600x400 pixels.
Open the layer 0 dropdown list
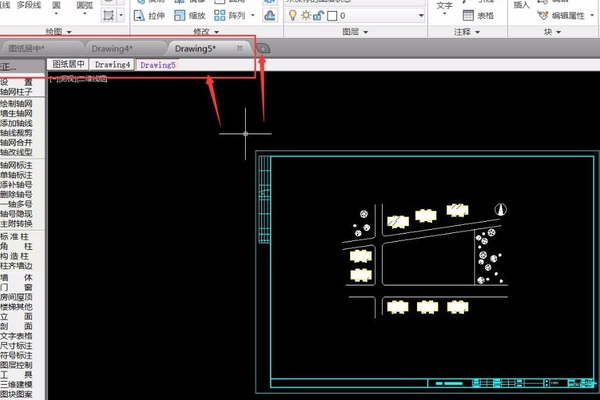tap(421, 16)
